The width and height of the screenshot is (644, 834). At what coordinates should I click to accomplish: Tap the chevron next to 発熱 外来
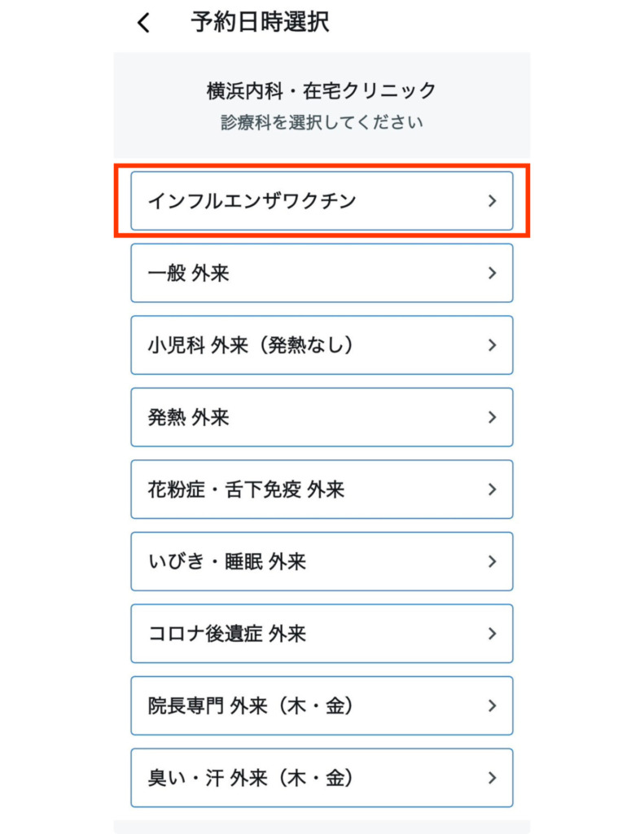[x=492, y=417]
